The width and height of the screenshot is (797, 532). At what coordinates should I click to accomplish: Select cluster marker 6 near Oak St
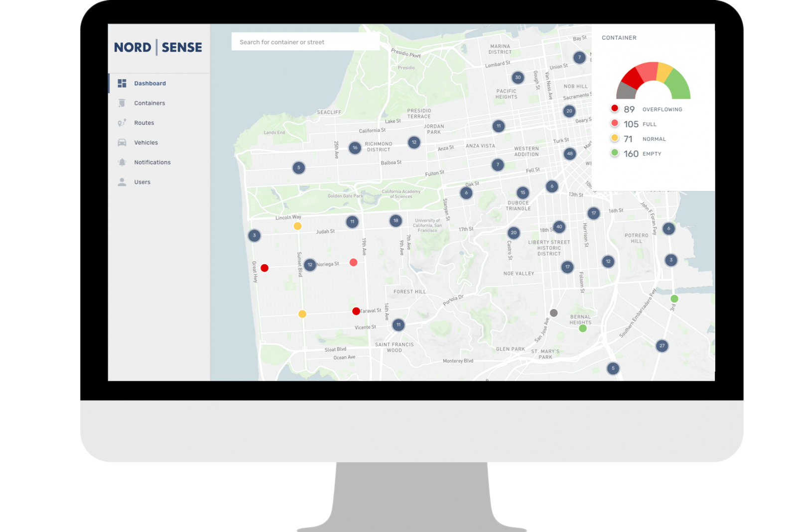click(466, 193)
